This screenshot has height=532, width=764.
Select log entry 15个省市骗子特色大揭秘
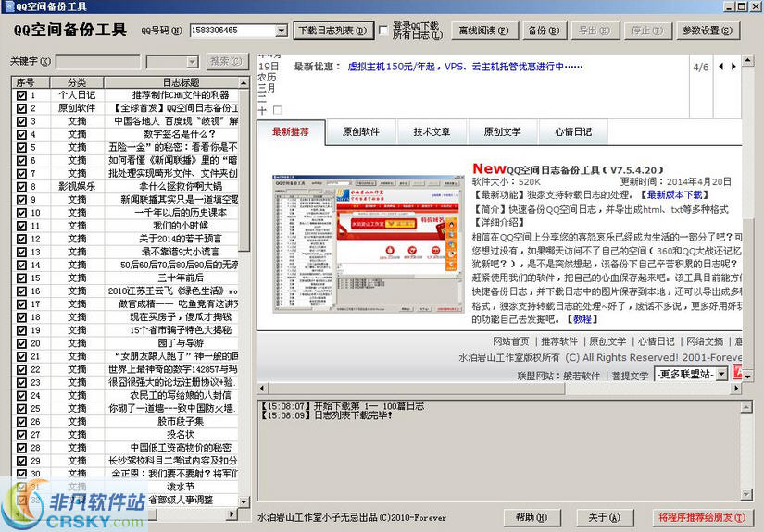click(181, 330)
